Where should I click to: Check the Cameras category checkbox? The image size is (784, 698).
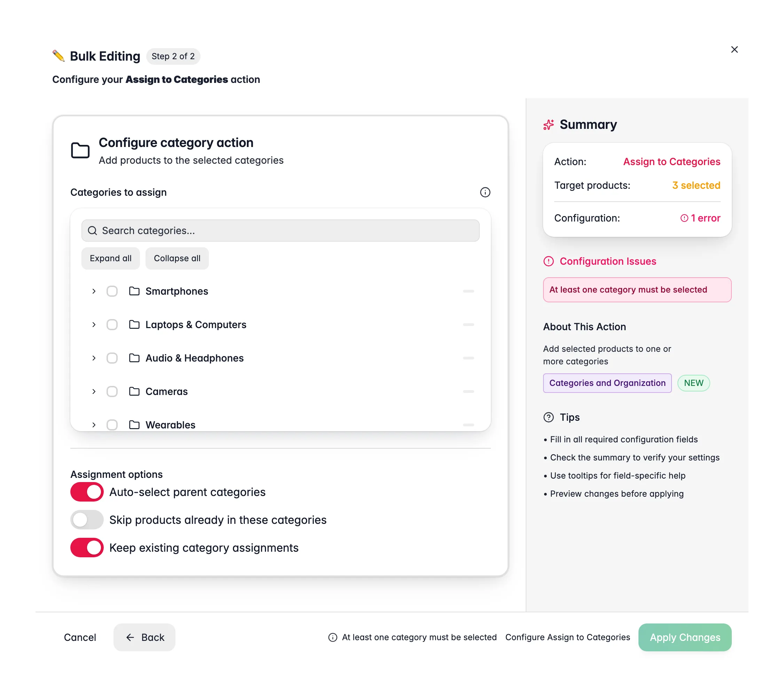[112, 391]
